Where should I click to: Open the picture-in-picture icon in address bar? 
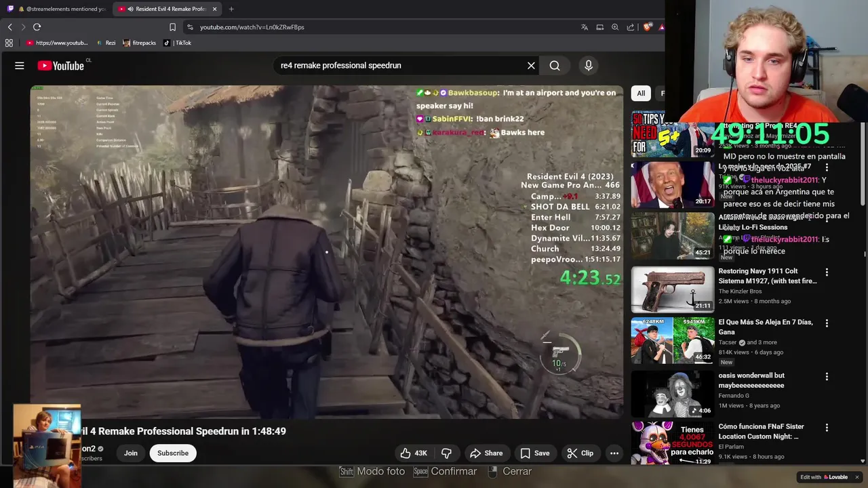click(600, 27)
